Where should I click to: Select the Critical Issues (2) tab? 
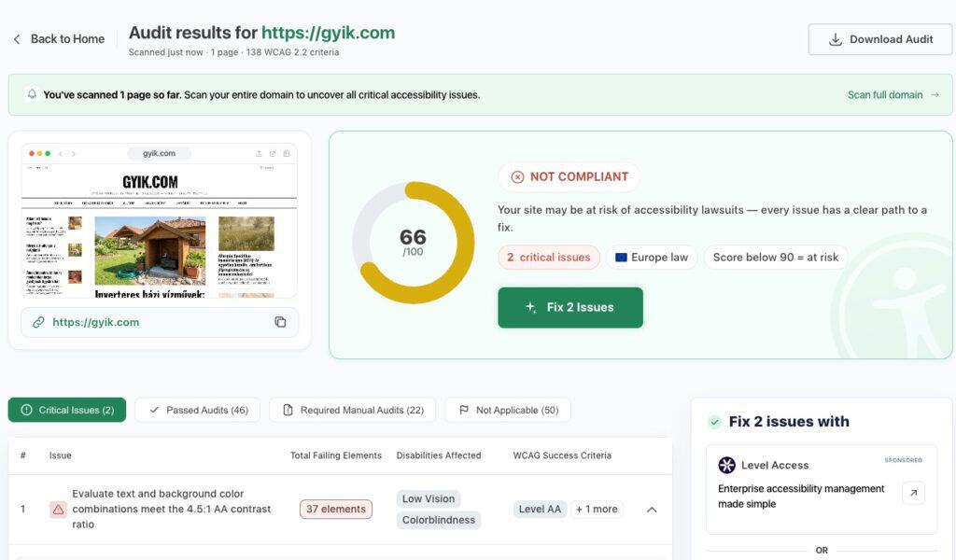(67, 410)
